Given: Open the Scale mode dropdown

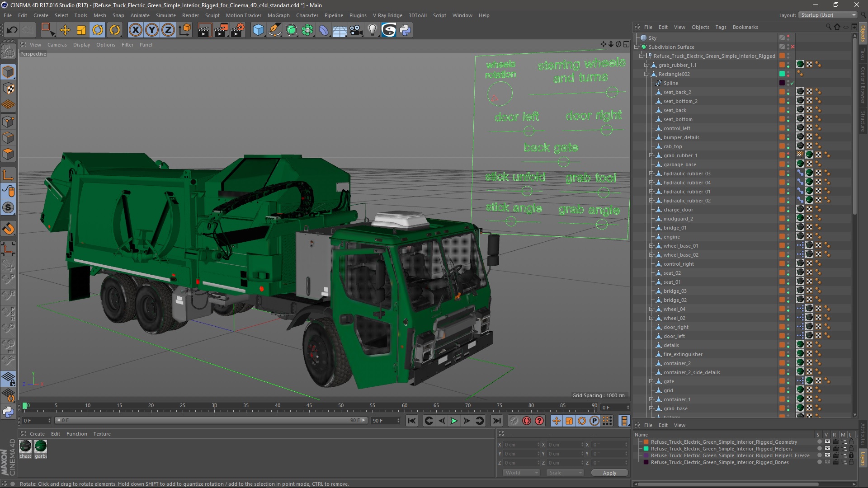Looking at the screenshot, I should [x=565, y=473].
